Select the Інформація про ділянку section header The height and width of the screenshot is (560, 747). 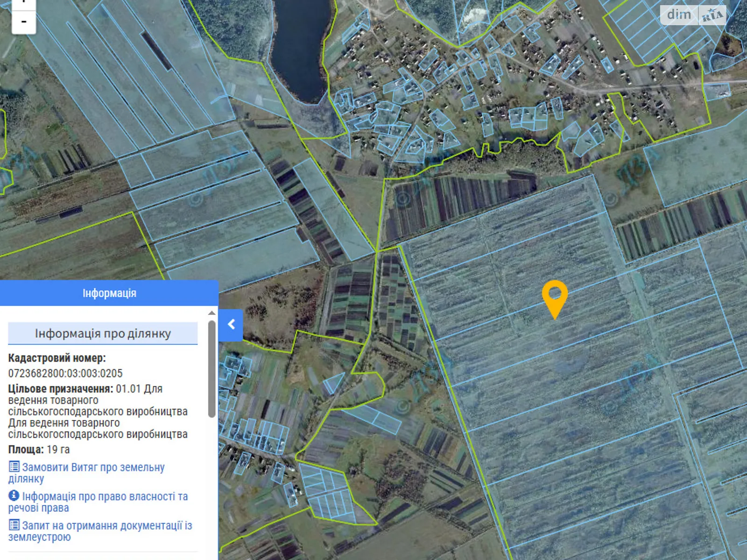click(x=103, y=333)
